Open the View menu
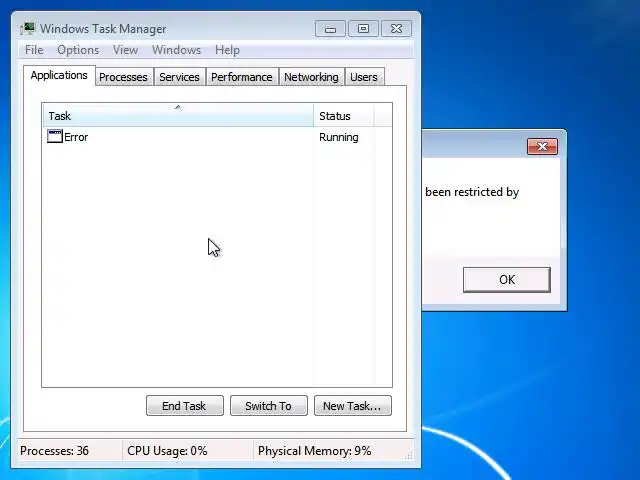 click(x=125, y=50)
